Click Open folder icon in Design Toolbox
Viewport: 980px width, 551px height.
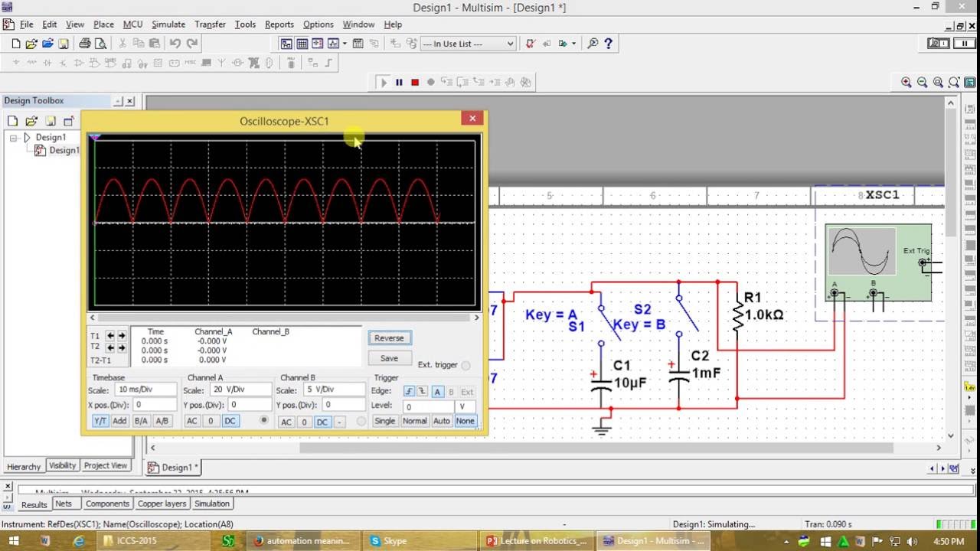31,121
